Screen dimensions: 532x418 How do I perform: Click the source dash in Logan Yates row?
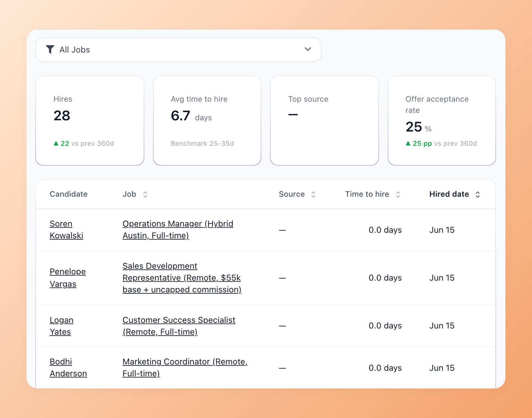(282, 326)
